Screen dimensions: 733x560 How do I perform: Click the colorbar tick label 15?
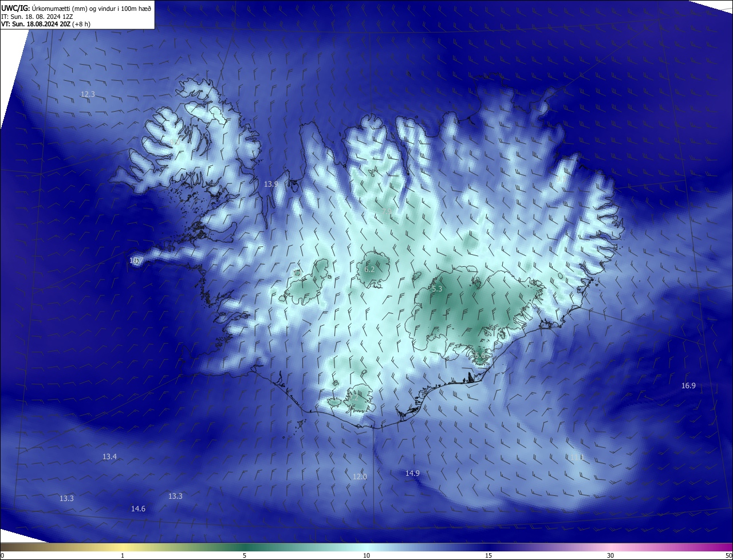[x=488, y=555]
